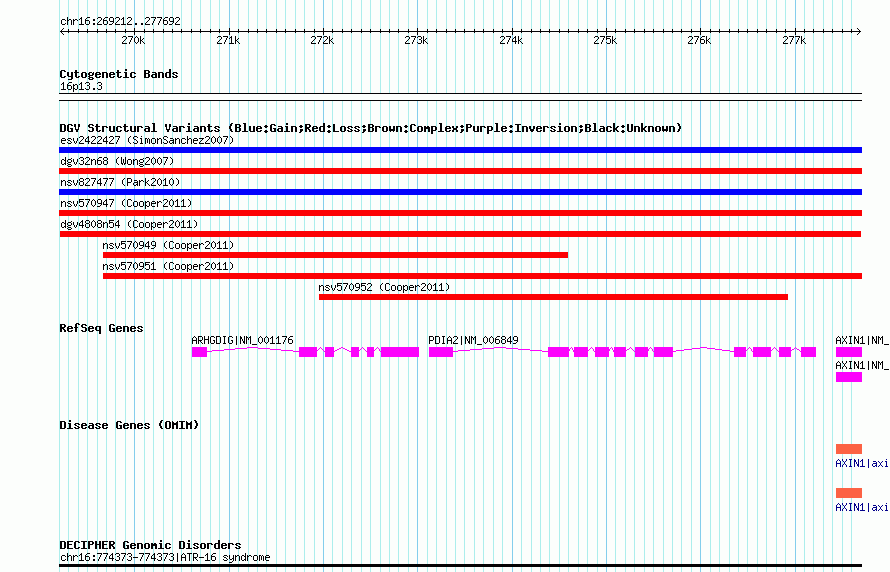Click the upper AXIN1 OMIM disease gene box
This screenshot has width=890, height=572.
849,449
